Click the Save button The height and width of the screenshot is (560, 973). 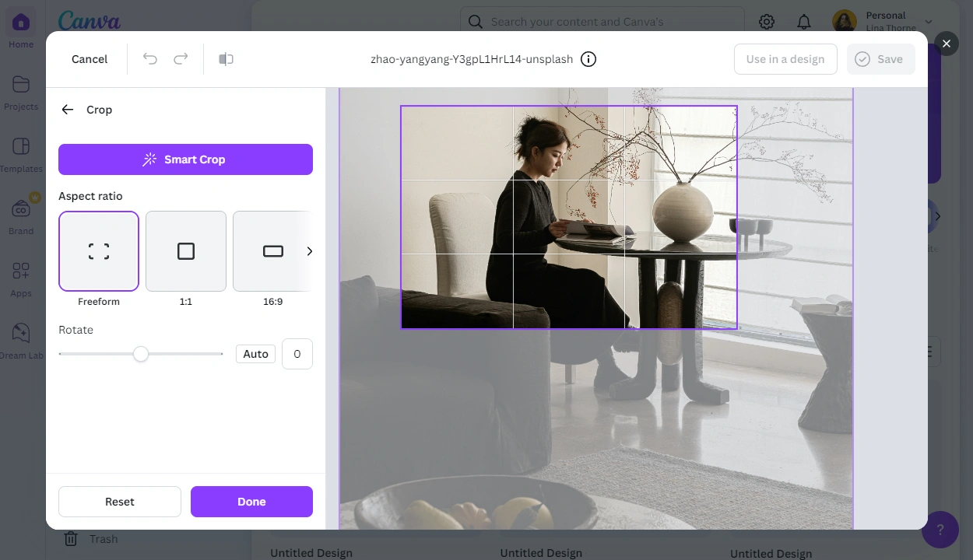(x=881, y=59)
